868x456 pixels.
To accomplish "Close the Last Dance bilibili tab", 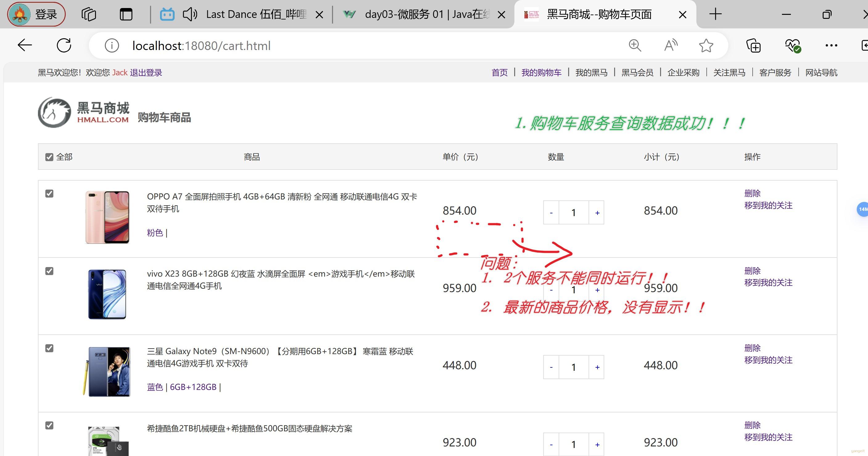I will click(319, 15).
